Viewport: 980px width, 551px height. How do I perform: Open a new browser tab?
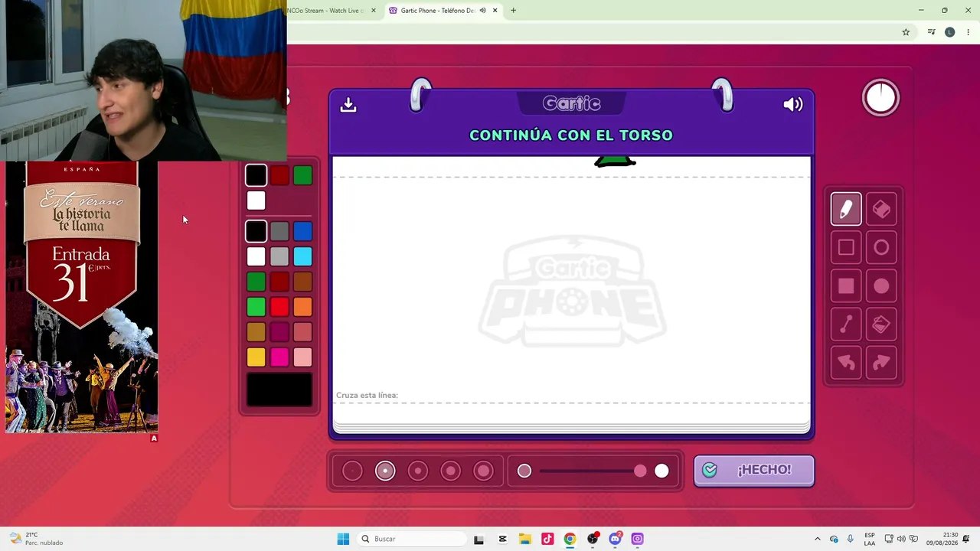pyautogui.click(x=513, y=11)
